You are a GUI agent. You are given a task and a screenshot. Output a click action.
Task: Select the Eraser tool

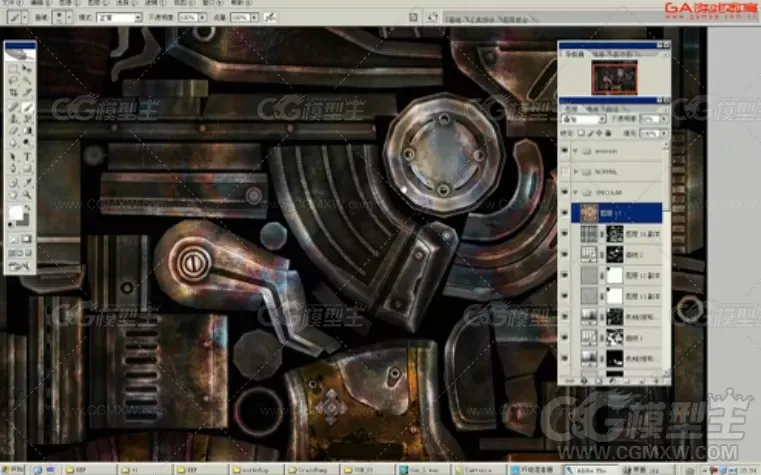(x=14, y=131)
